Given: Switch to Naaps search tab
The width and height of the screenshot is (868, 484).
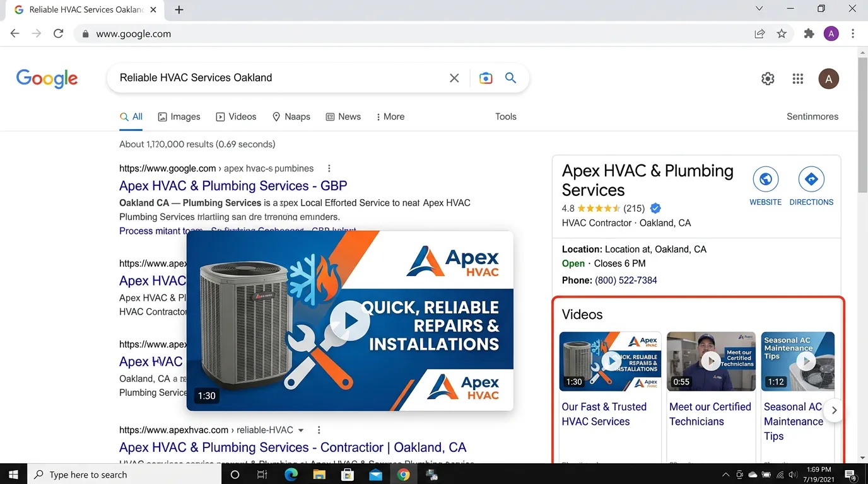Looking at the screenshot, I should [x=291, y=117].
